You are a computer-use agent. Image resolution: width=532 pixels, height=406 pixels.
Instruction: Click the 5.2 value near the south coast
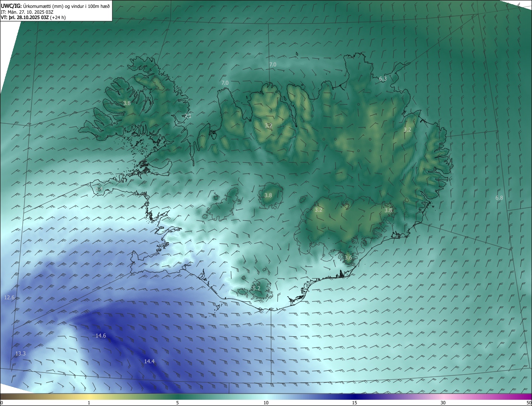click(x=256, y=288)
